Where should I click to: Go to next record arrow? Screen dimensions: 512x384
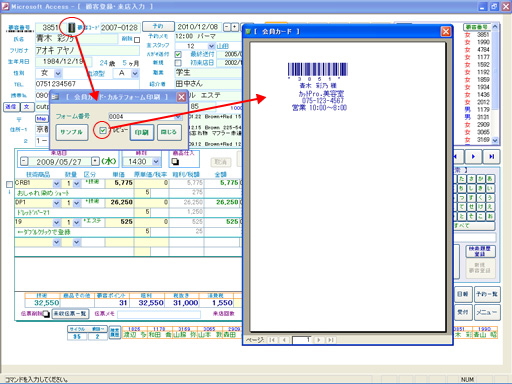[473, 157]
